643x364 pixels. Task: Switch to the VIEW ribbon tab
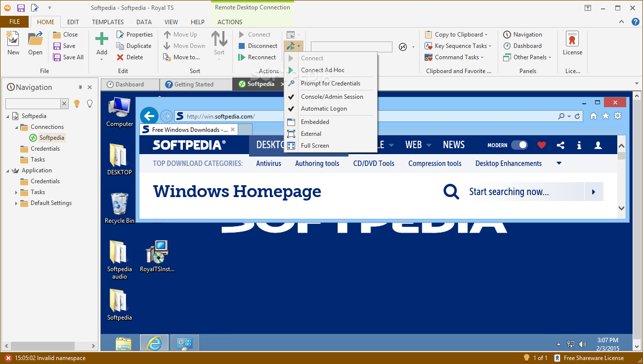pyautogui.click(x=171, y=22)
